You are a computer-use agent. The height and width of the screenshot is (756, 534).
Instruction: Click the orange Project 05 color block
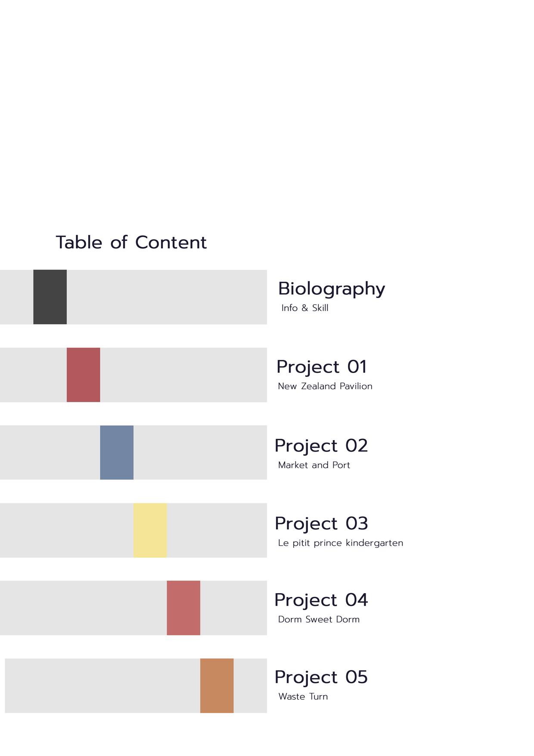click(217, 685)
